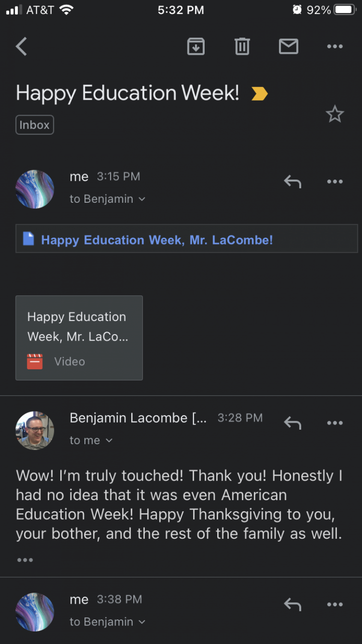Image resolution: width=362 pixels, height=644 pixels.
Task: Reply to Benjamin Lacombe's message
Action: pos(292,423)
